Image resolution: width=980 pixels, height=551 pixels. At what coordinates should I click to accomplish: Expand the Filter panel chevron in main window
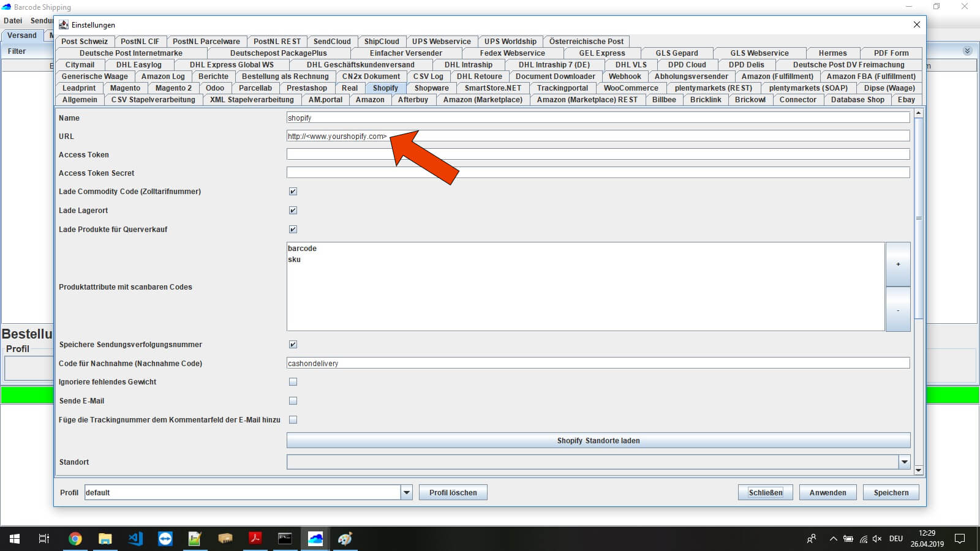(x=967, y=51)
